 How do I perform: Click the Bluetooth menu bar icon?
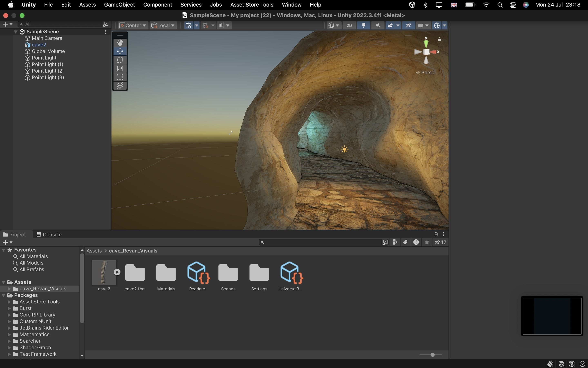(425, 5)
